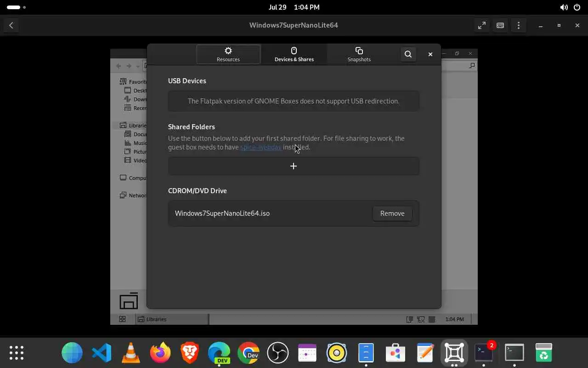
Task: Select Network in guest Explorer sidebar
Action: pos(133,195)
